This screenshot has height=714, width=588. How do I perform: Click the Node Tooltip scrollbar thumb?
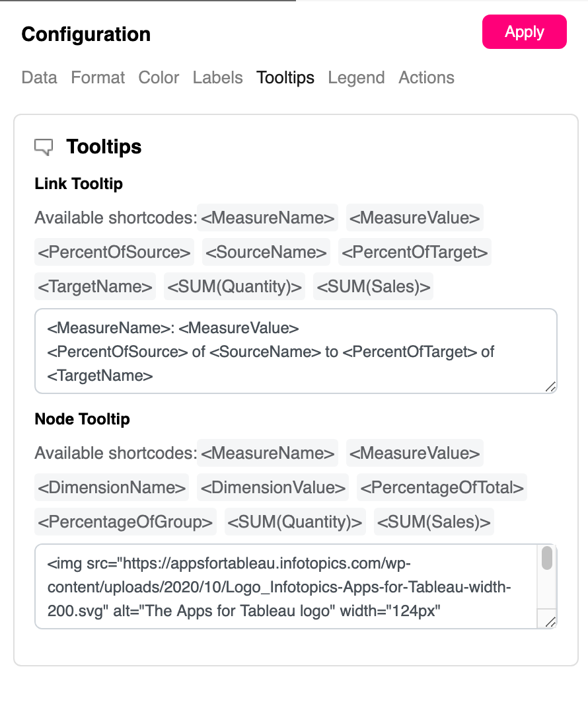547,559
